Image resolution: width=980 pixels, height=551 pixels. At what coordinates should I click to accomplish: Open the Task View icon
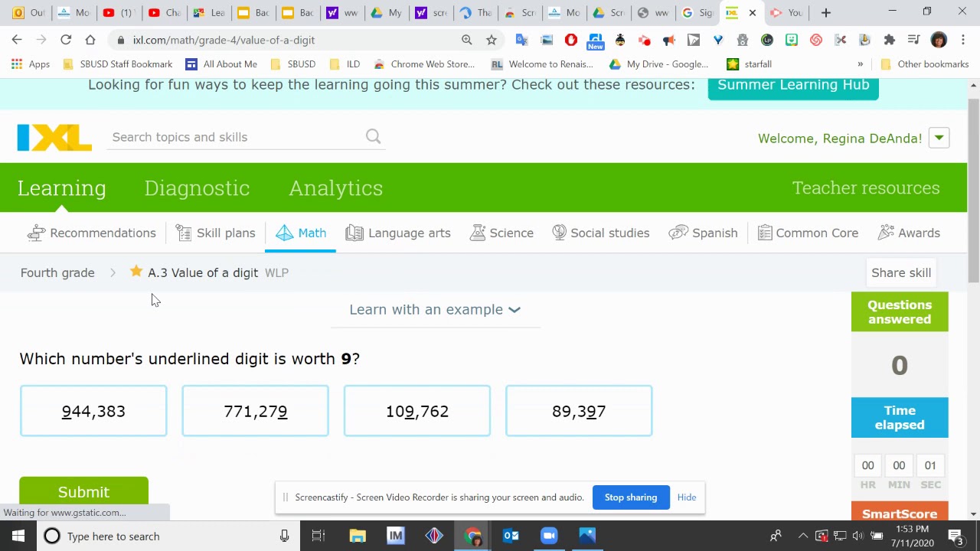tap(318, 536)
